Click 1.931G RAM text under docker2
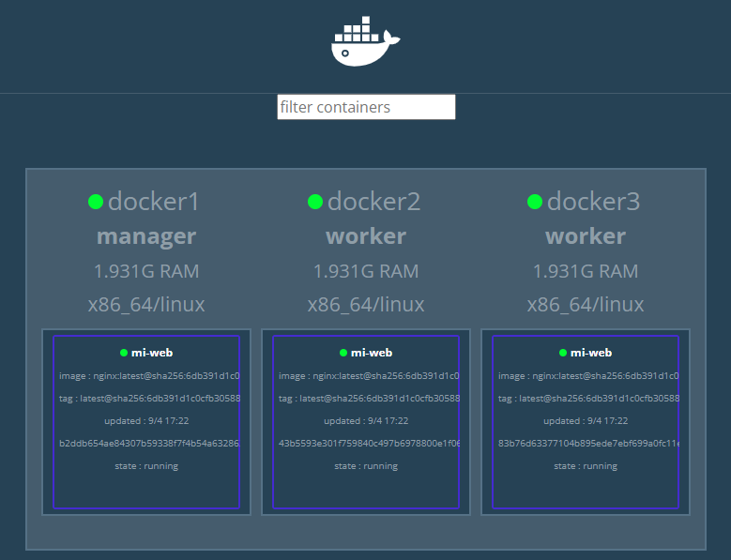 pyautogui.click(x=366, y=271)
